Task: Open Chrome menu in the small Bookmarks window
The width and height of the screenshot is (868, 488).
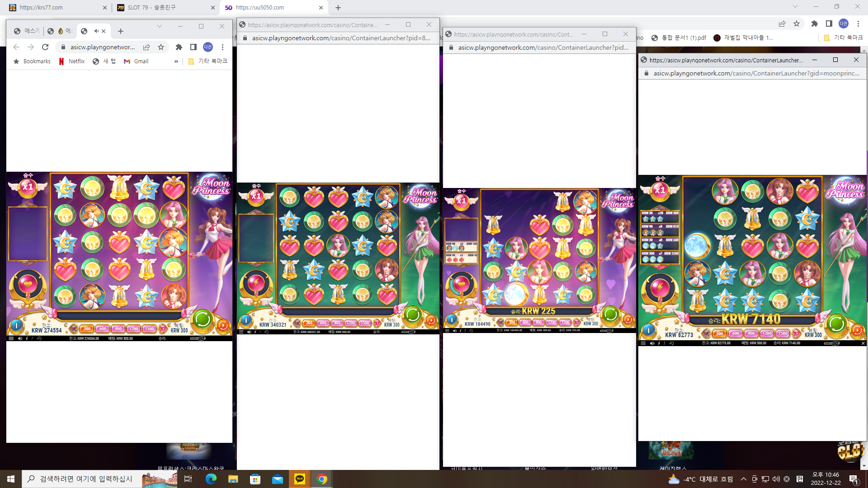Action: [222, 47]
